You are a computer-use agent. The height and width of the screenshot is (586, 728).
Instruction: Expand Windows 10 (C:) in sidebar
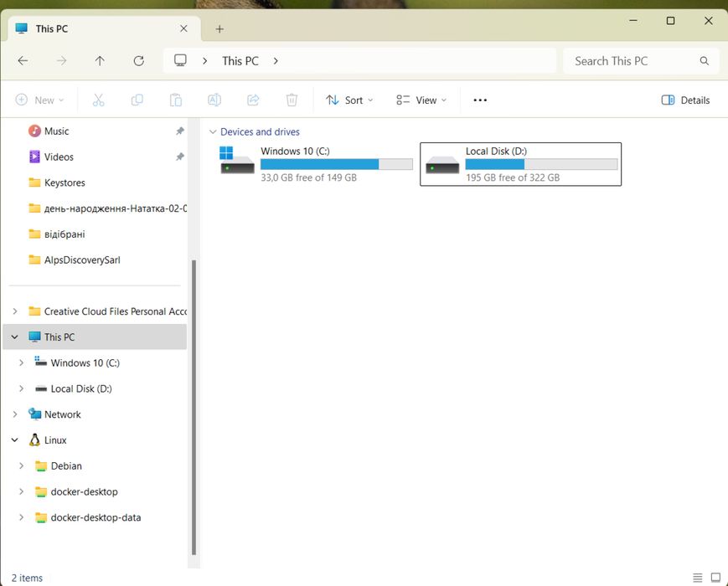pos(21,362)
